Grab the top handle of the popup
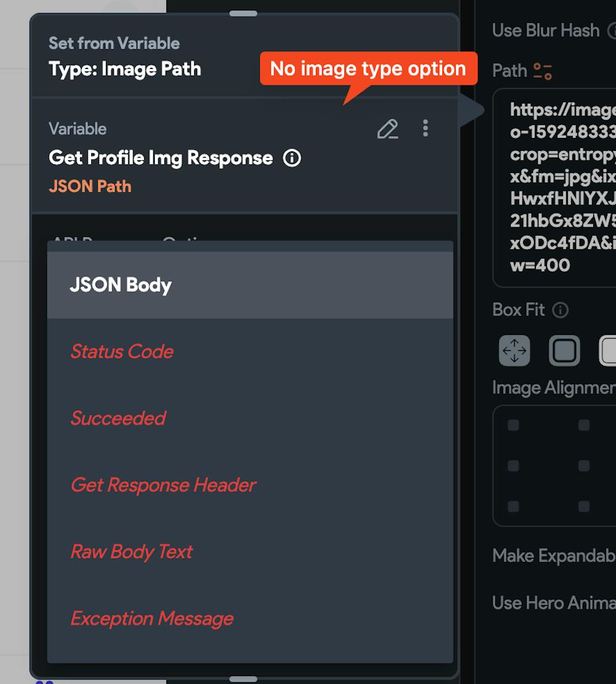 [x=243, y=14]
